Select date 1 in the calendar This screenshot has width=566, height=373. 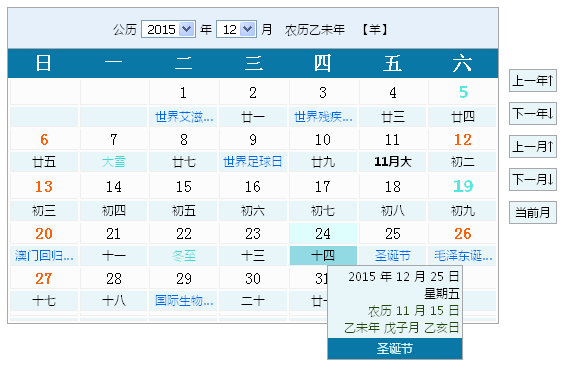(x=183, y=93)
